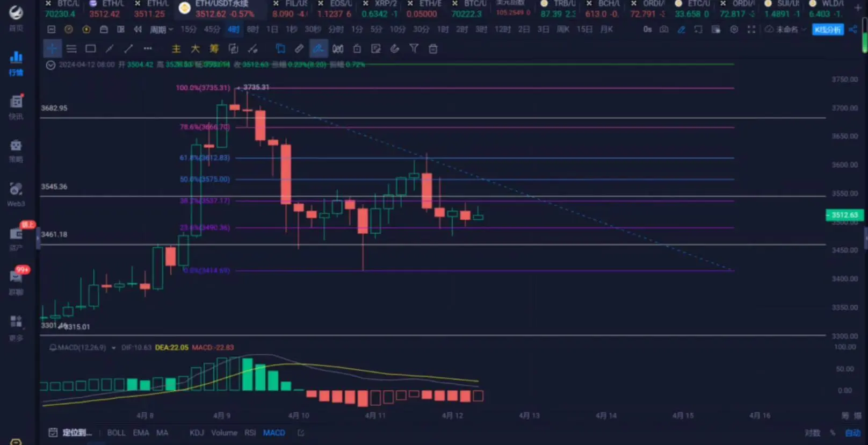Click the 3461.18 horizontal line label
Viewport: 868px width, 445px height.
coord(54,235)
